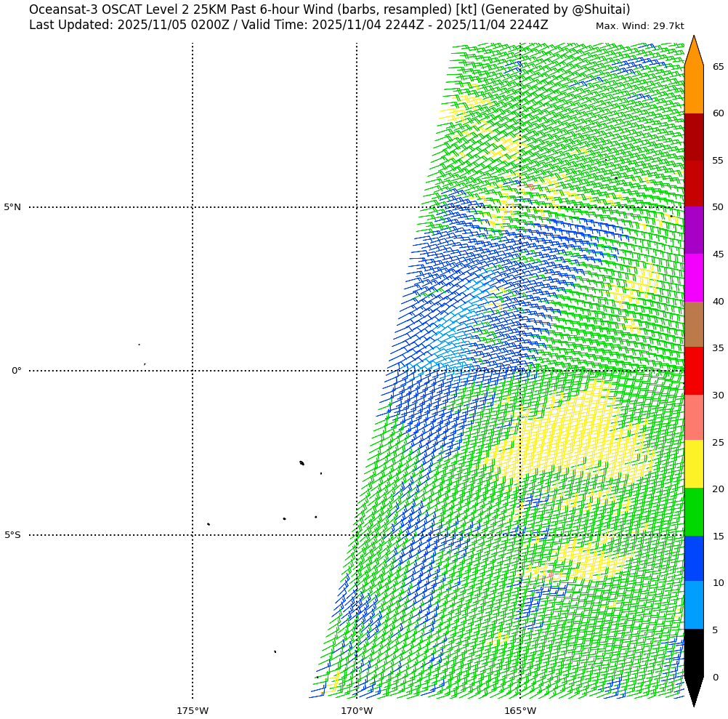Select the 5°S latitude axis label
The width and height of the screenshot is (728, 719).
click(12, 535)
